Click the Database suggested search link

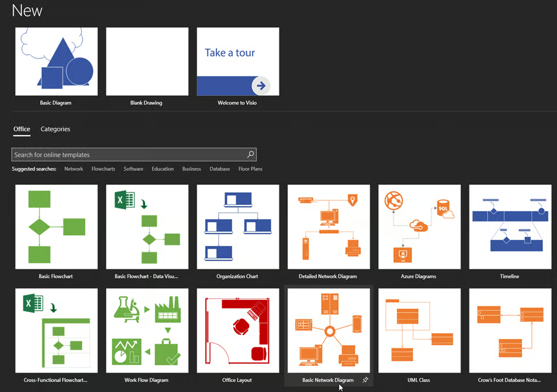tap(219, 169)
